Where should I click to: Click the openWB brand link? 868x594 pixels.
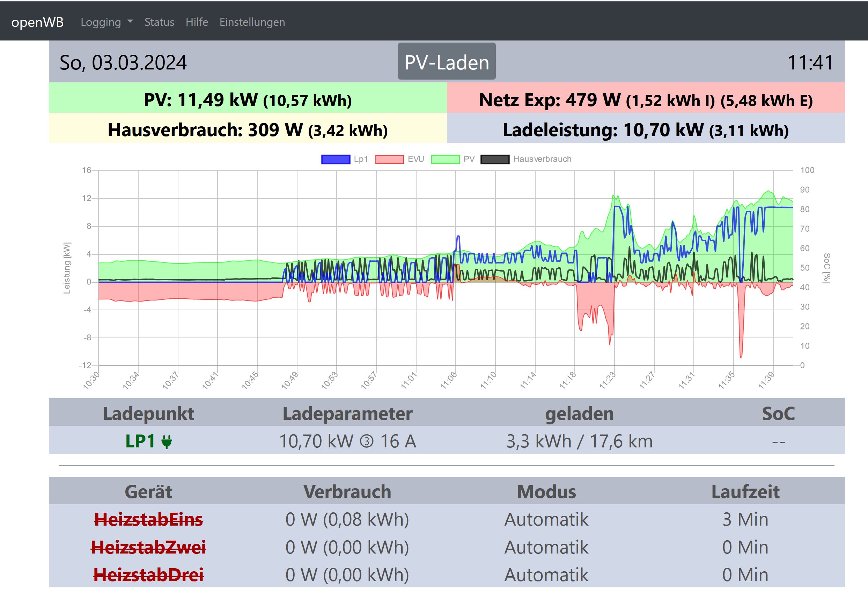coord(37,22)
